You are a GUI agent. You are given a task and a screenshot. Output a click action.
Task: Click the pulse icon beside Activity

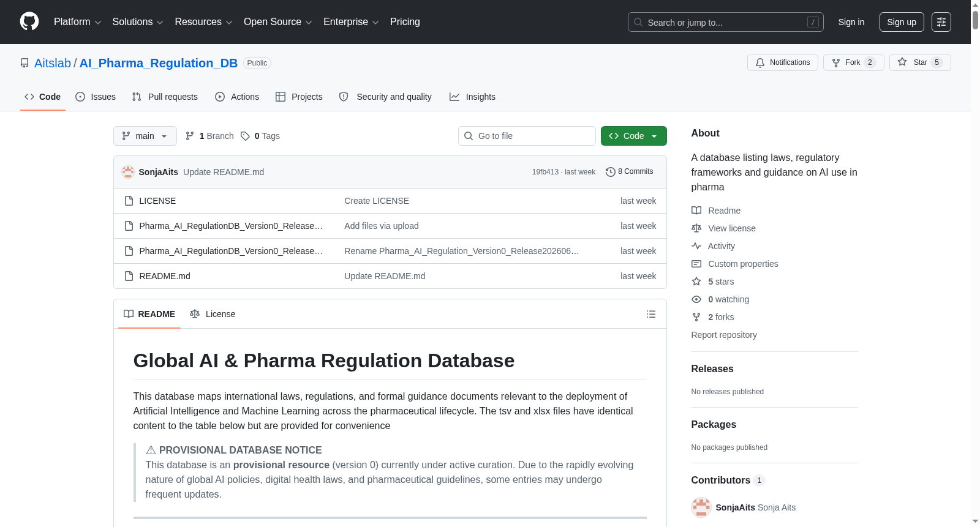696,246
